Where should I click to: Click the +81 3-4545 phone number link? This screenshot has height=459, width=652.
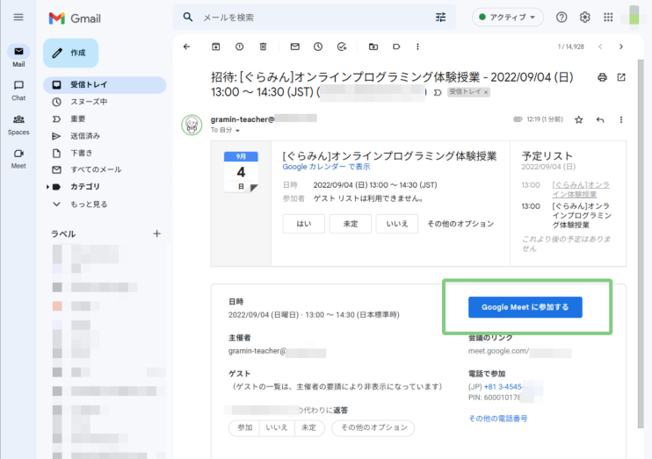[x=504, y=387]
